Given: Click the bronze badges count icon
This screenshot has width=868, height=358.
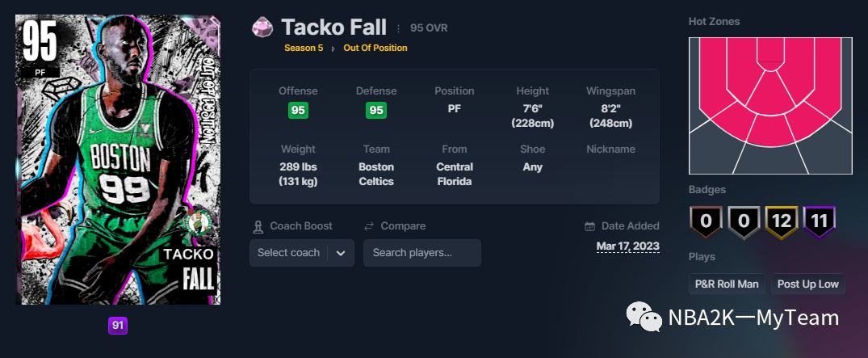Looking at the screenshot, I should [x=703, y=221].
